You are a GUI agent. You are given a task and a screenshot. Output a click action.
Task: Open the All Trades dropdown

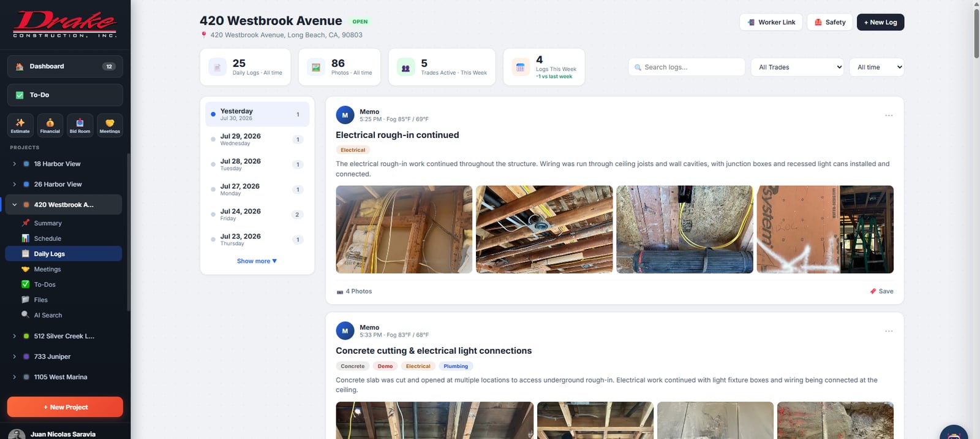(x=797, y=67)
